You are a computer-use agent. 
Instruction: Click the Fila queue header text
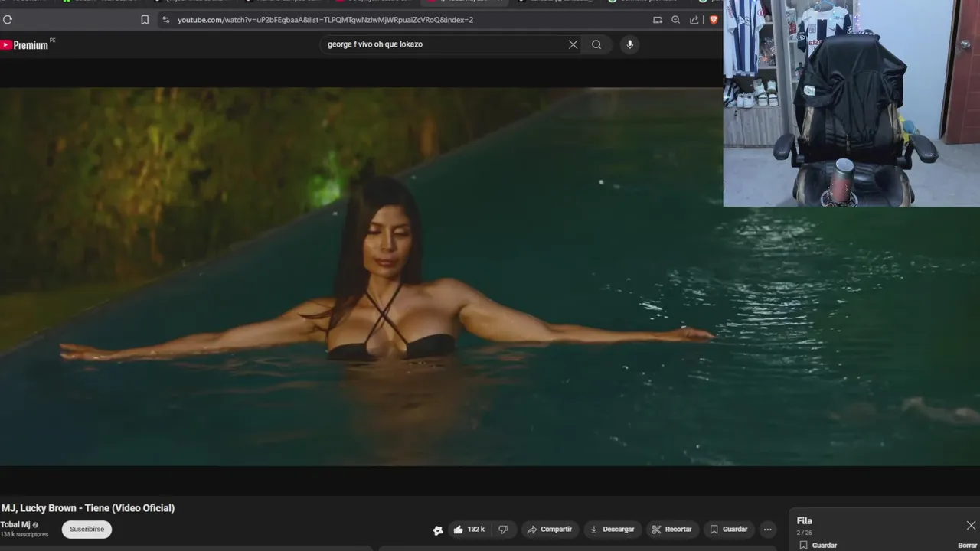click(804, 521)
